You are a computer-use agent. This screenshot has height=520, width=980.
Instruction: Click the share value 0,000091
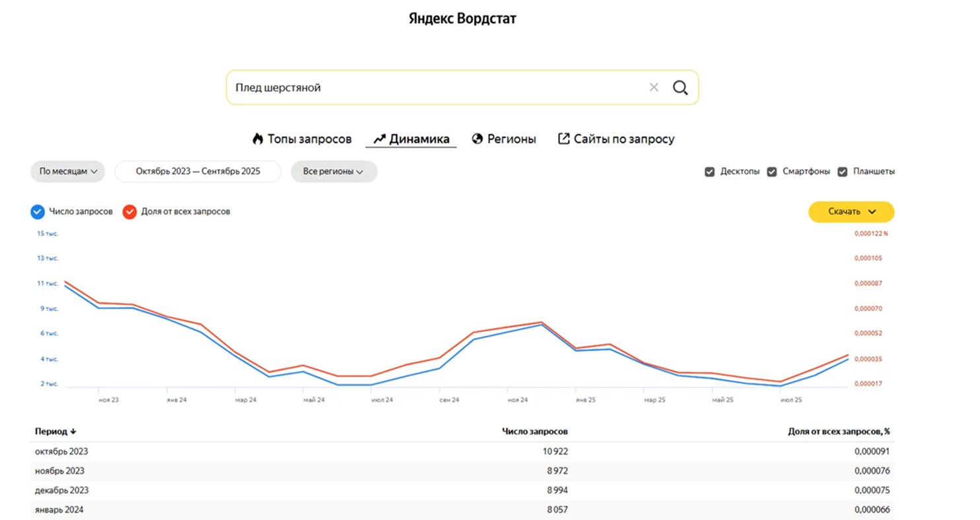point(872,451)
